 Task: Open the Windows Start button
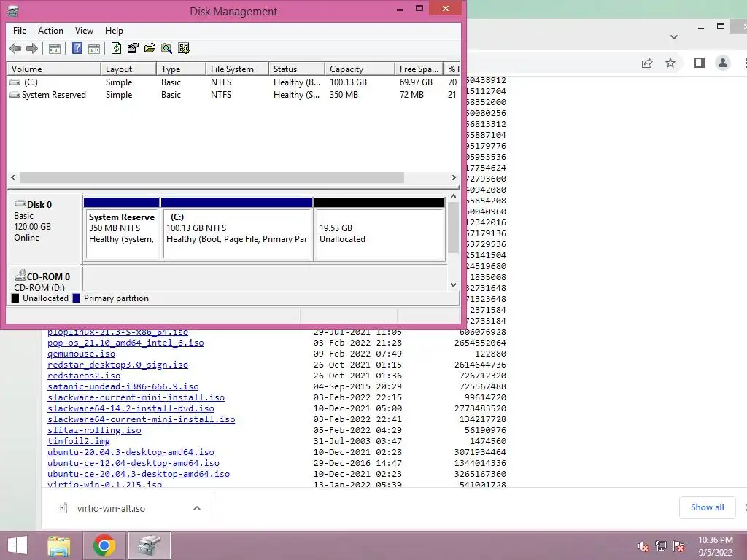[18, 545]
